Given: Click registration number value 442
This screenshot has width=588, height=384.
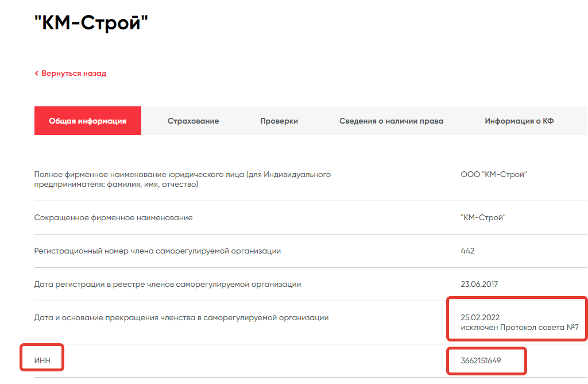Looking at the screenshot, I should pyautogui.click(x=467, y=251).
